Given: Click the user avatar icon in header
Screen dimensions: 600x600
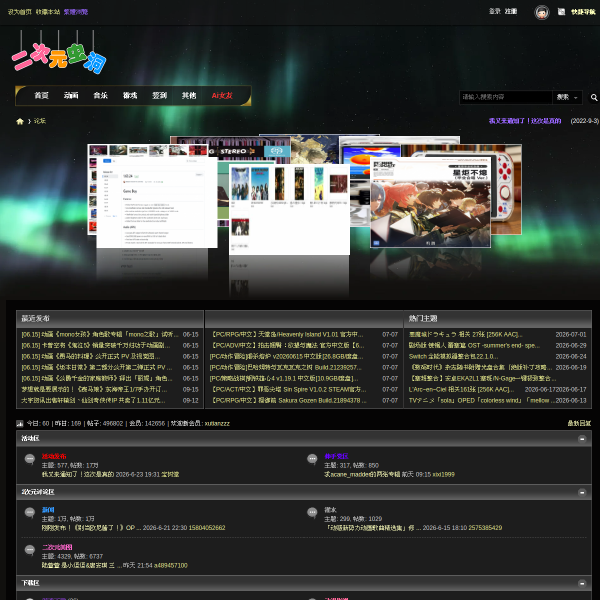Looking at the screenshot, I should point(541,12).
